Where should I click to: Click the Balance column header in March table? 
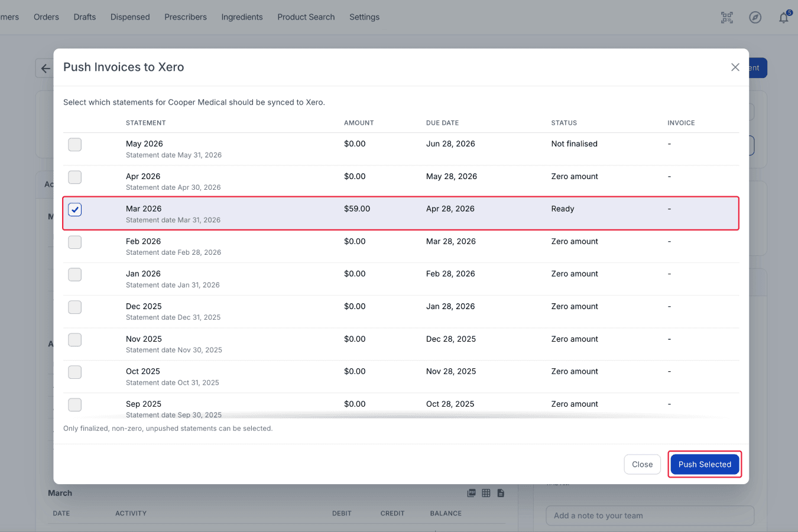(446, 513)
